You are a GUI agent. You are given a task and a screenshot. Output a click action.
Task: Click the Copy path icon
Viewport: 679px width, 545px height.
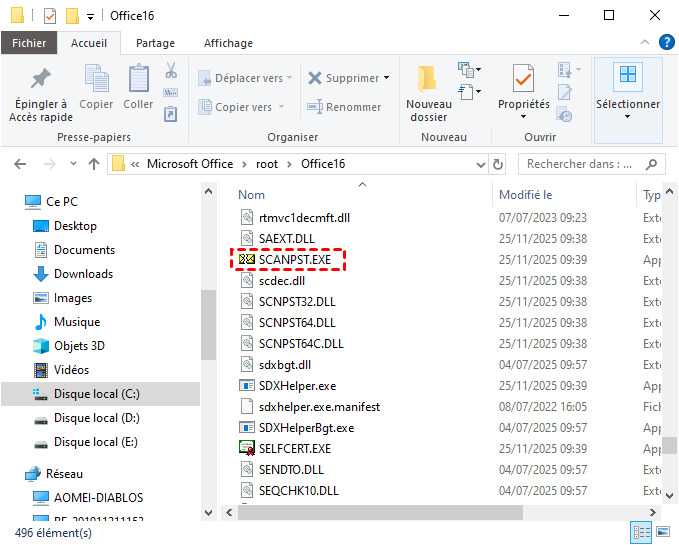click(x=171, y=93)
